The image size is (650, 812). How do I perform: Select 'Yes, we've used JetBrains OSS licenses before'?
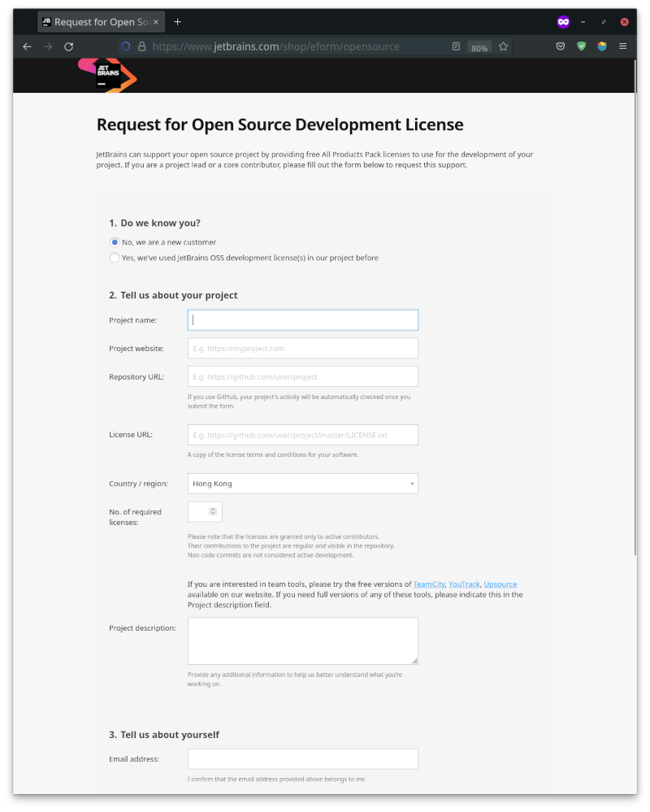coord(115,257)
